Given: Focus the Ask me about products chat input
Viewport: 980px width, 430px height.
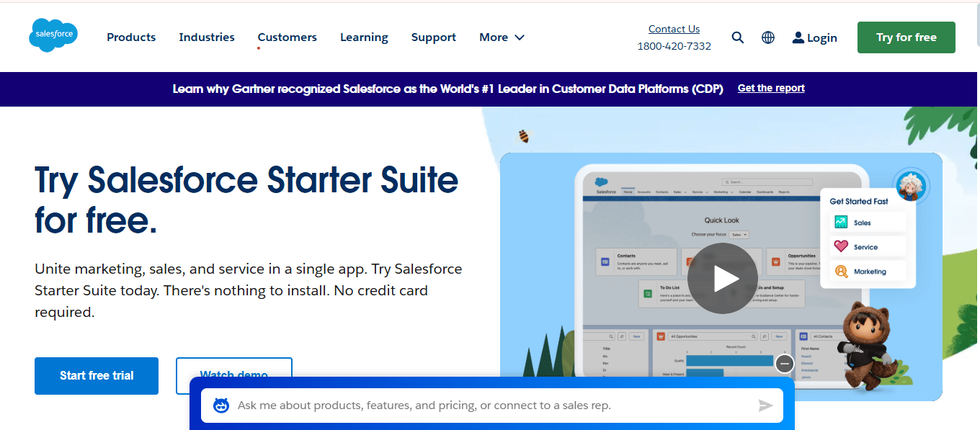Looking at the screenshot, I should point(492,406).
